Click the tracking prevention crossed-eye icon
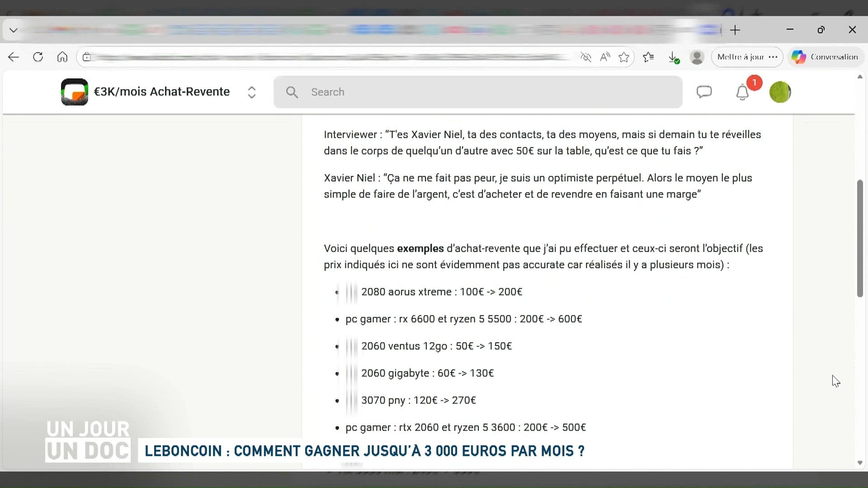This screenshot has height=488, width=868. (586, 57)
